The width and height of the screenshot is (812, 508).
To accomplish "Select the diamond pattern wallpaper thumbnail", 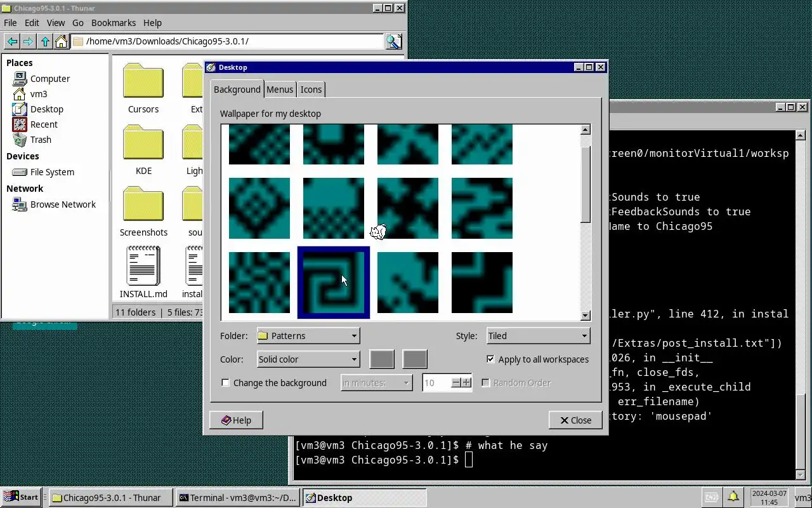I will pos(259,208).
